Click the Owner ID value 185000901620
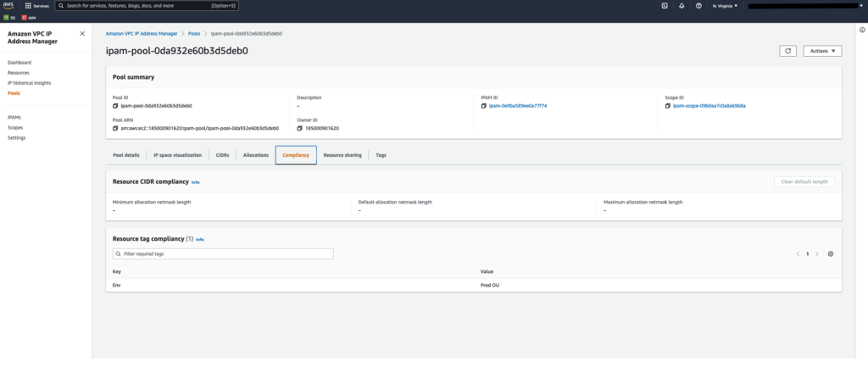Screen dimensions: 868x378 coord(322,128)
